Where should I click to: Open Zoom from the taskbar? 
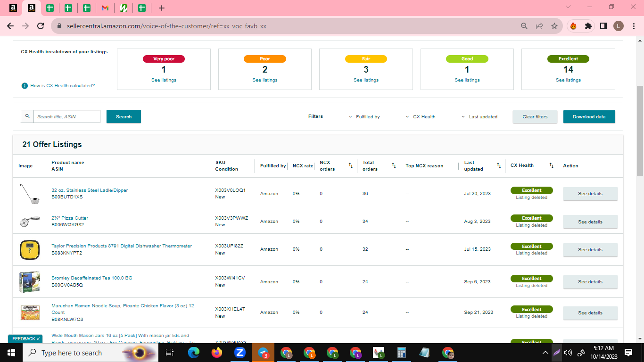(x=240, y=353)
